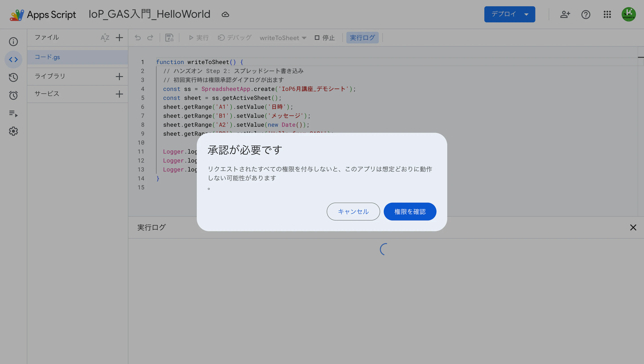Click the getRange('B1') code line
Image resolution: width=644 pixels, height=364 pixels.
[x=237, y=116]
